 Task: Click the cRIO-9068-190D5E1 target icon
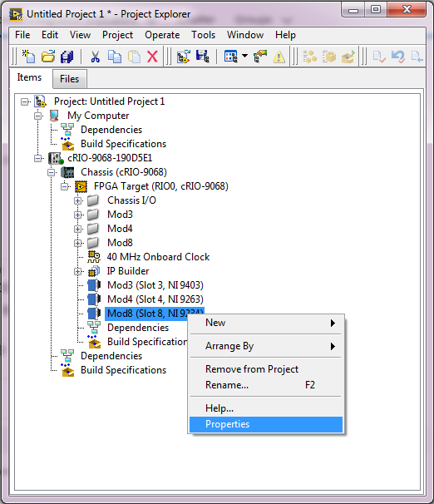click(x=56, y=158)
